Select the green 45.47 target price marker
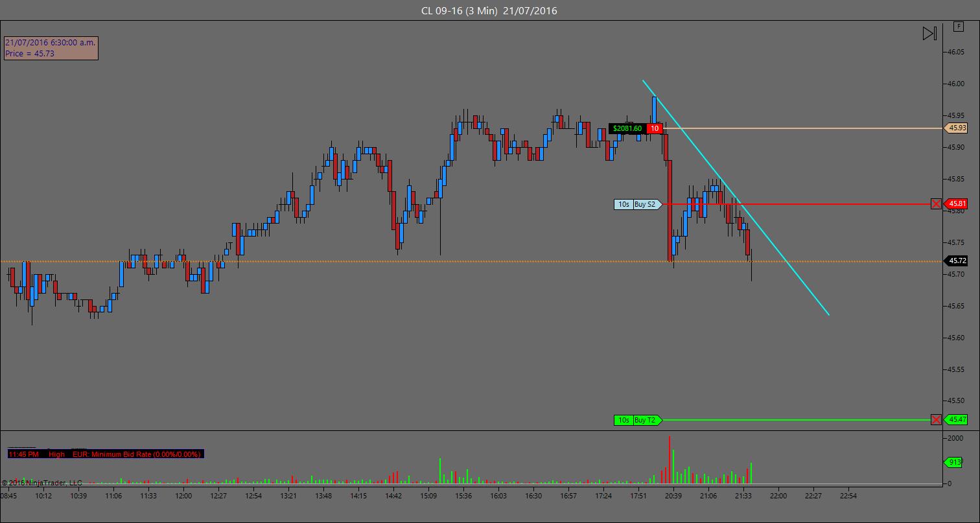Image resolution: width=980 pixels, height=523 pixels. 957,420
